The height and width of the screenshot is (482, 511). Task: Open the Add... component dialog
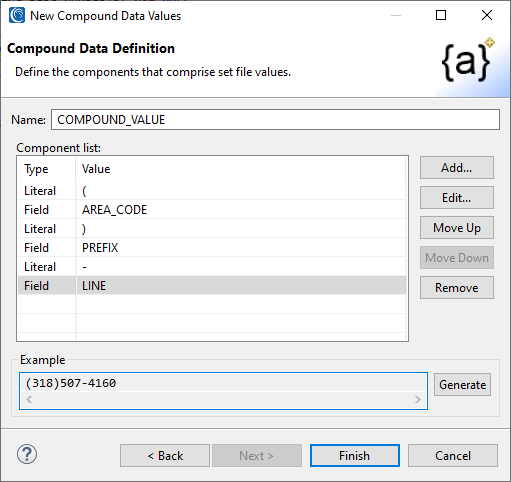[x=457, y=168]
